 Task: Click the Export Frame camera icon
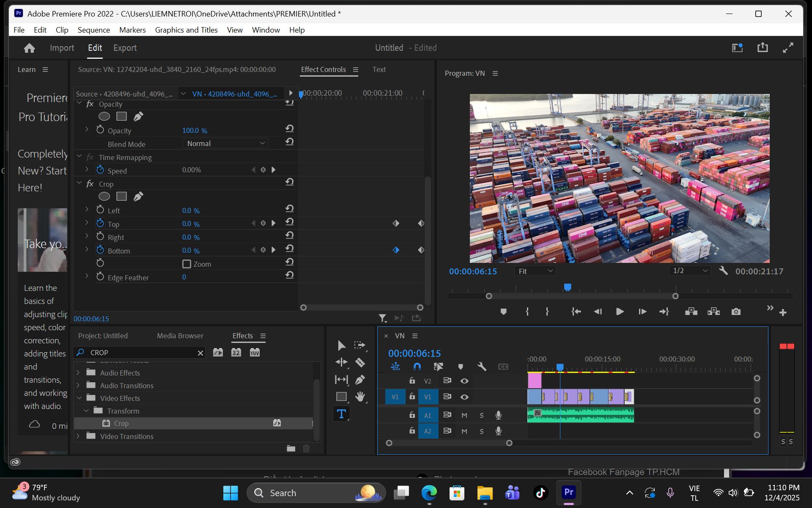[x=736, y=312]
